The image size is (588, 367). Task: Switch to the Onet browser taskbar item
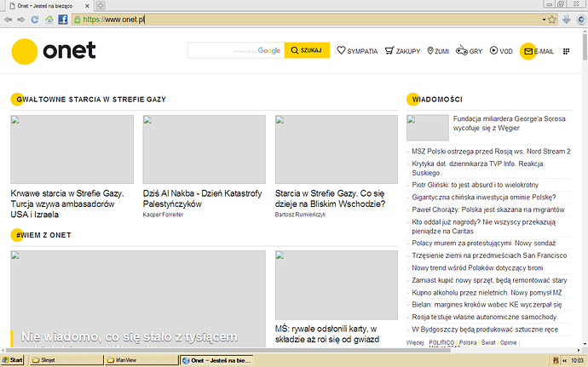(216, 360)
